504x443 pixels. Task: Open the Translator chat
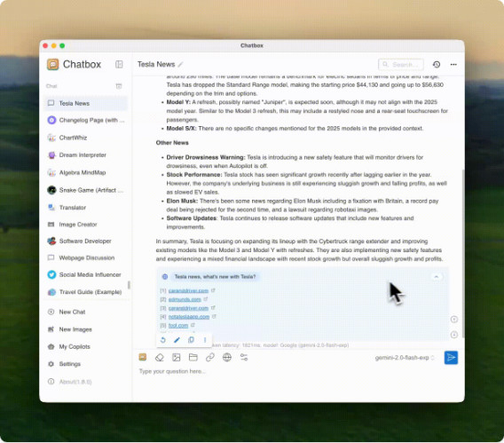(85, 208)
